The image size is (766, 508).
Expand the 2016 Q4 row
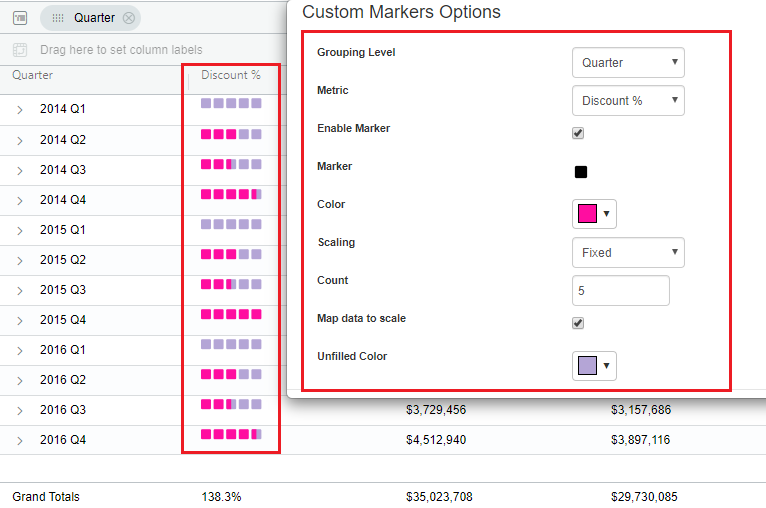[20, 440]
